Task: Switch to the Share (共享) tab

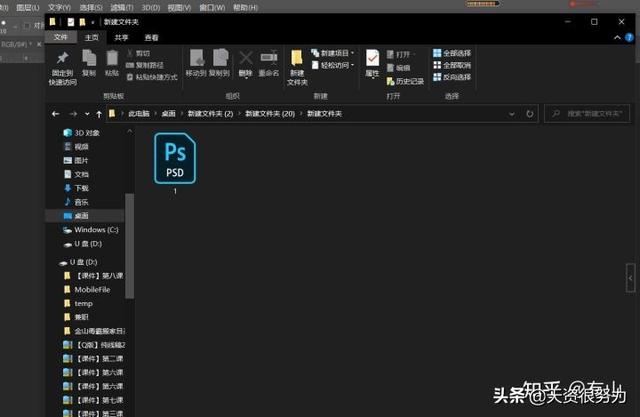Action: 121,38
